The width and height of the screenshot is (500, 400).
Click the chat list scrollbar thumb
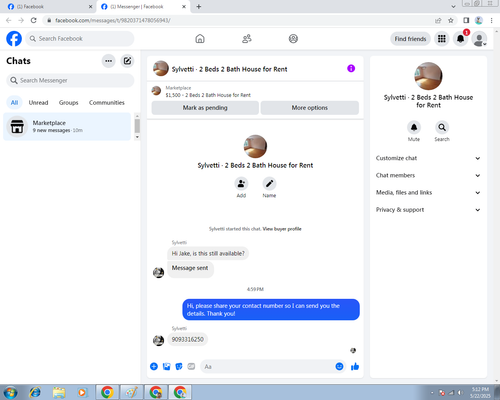tap(137, 126)
